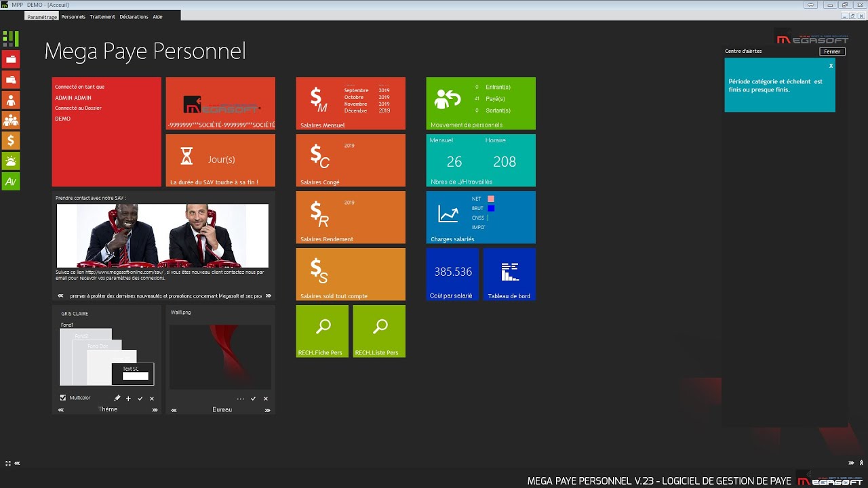Click the pencil edit icon under Thème
The height and width of the screenshot is (488, 868).
coord(117,399)
